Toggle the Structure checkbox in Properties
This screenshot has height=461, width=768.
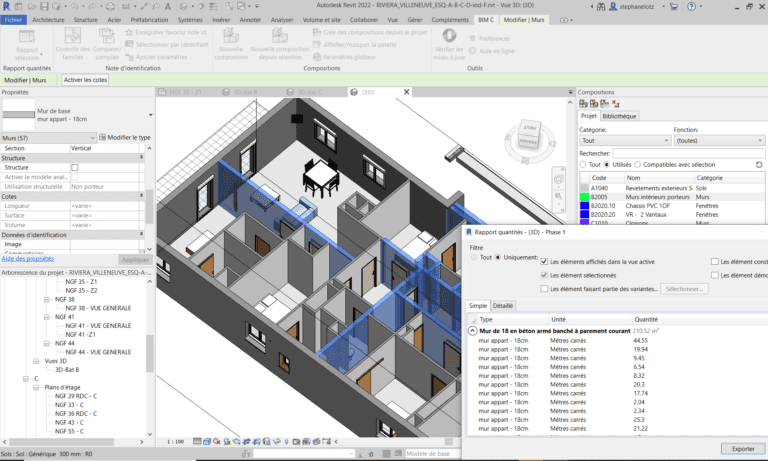tap(74, 168)
